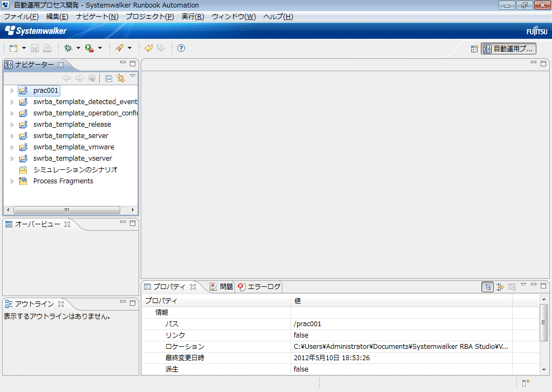
Task: Open the プロジェクト(P) menu
Action: pyautogui.click(x=150, y=17)
